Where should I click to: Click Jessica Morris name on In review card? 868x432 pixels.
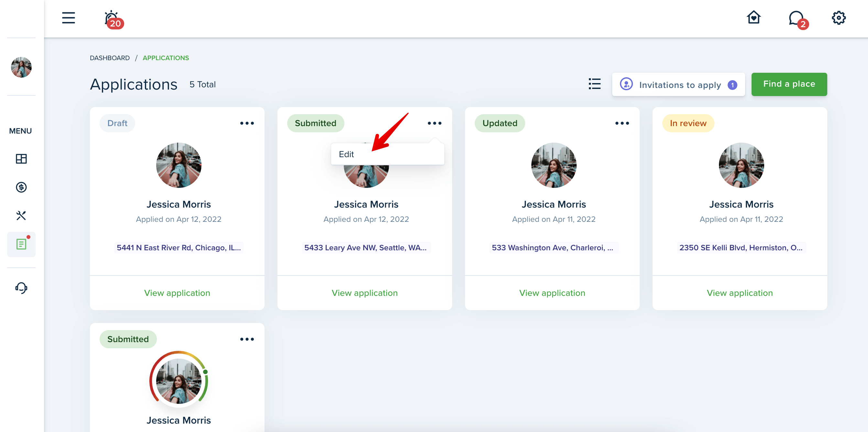click(741, 204)
